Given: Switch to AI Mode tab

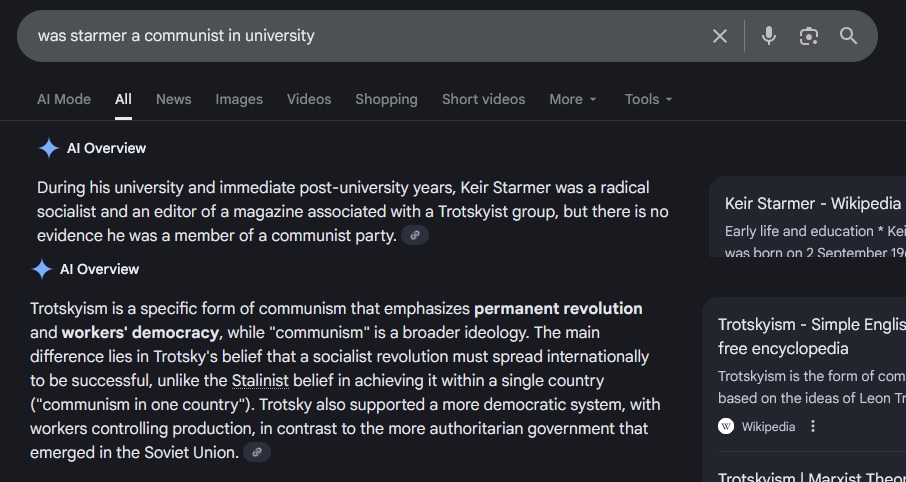Looking at the screenshot, I should (x=64, y=99).
